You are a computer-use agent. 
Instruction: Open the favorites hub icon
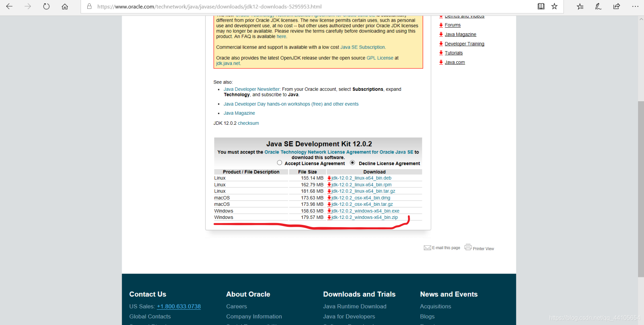point(580,6)
